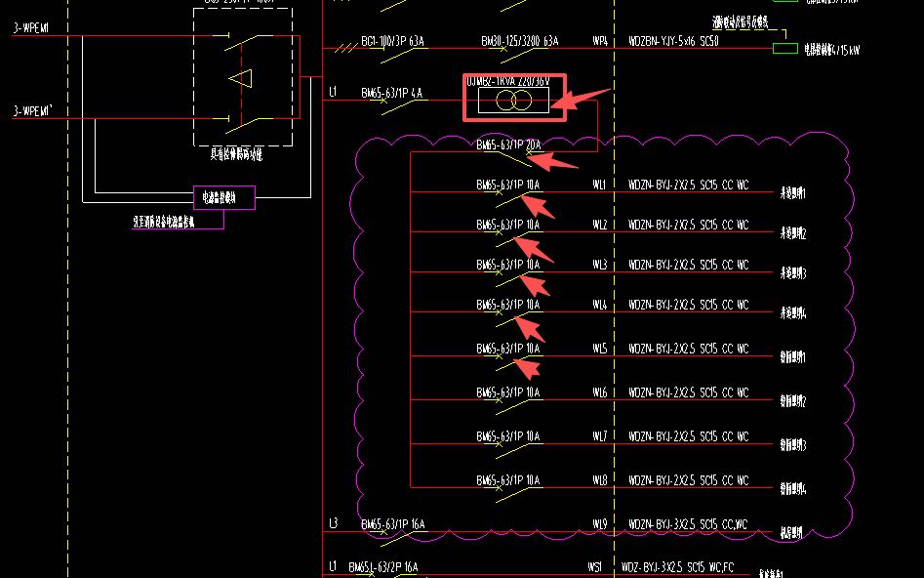Select the WL1 circuit label

coord(599,185)
